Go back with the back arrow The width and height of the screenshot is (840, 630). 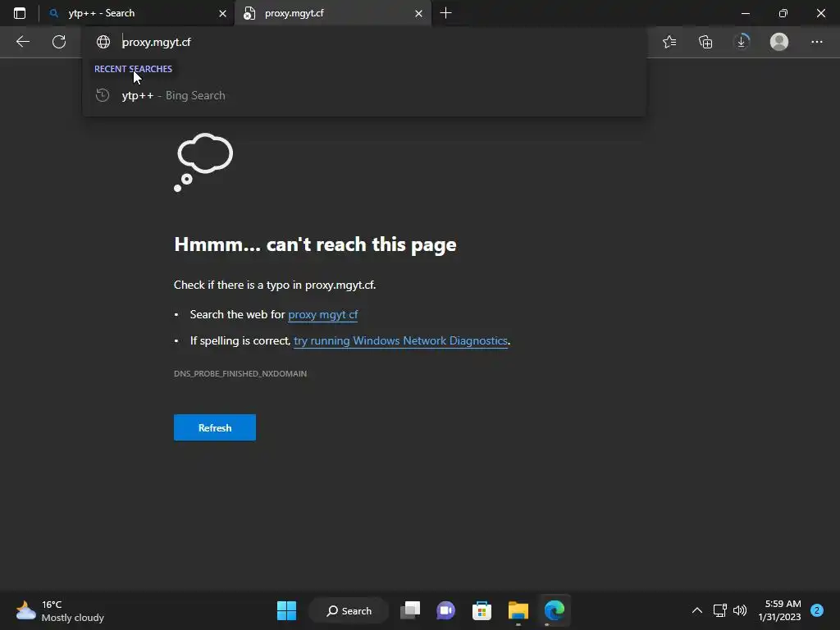pos(23,42)
